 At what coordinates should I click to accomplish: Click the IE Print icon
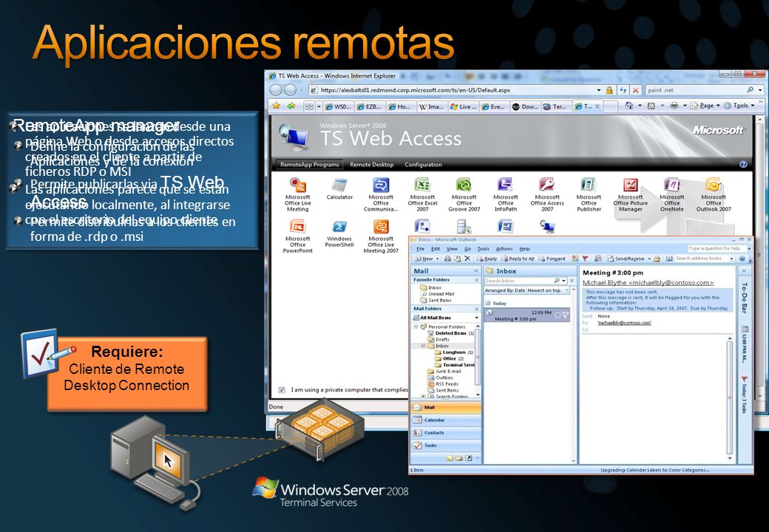(674, 106)
